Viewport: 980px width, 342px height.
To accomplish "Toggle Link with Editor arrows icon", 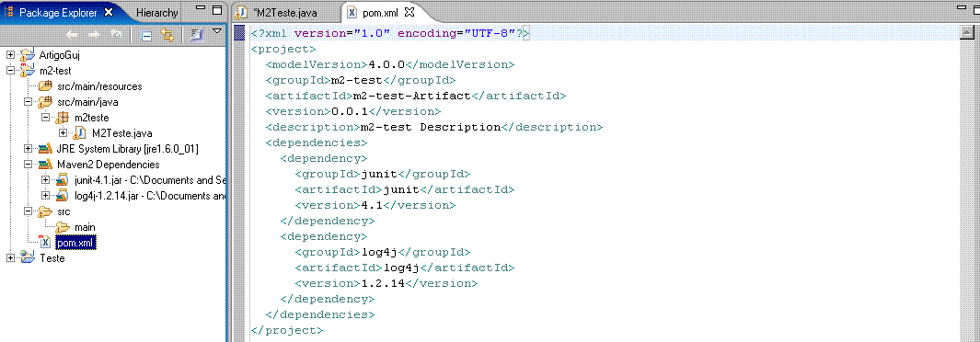I will pos(167,35).
